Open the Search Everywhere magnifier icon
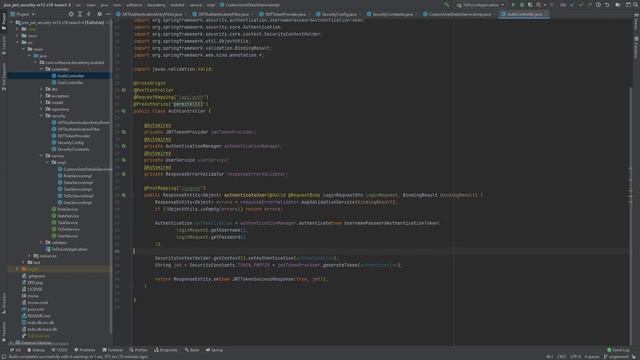640x360 pixels. [636, 5]
